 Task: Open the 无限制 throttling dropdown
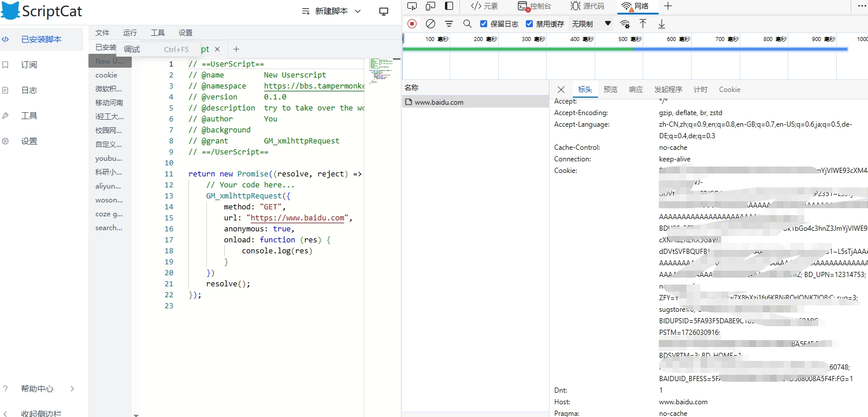tap(591, 24)
